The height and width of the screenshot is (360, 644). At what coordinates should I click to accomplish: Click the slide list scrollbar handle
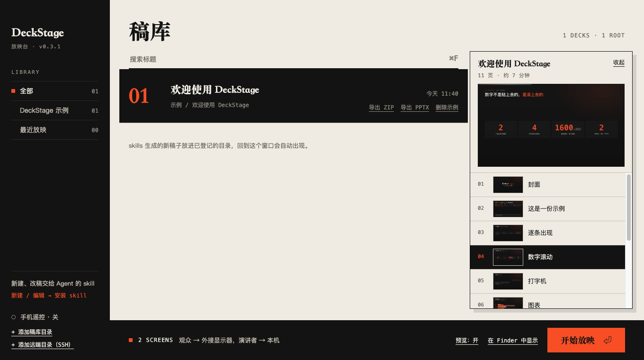click(629, 207)
